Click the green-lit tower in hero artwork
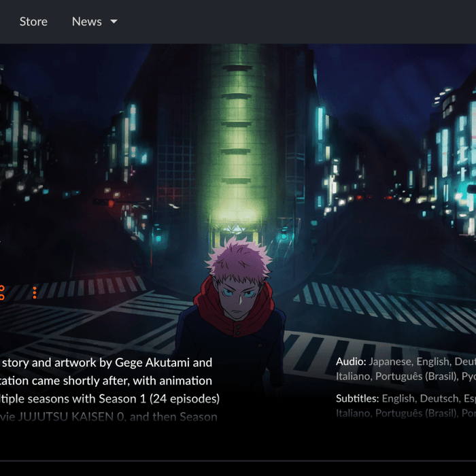The image size is (476, 476). click(239, 136)
